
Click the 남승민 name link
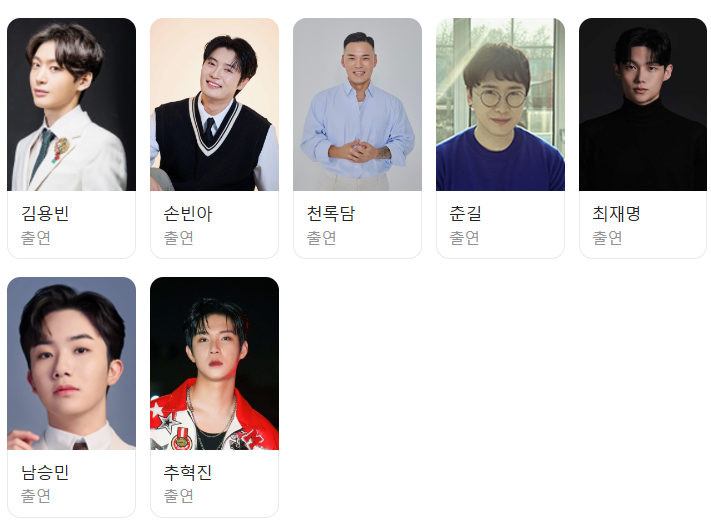point(45,472)
